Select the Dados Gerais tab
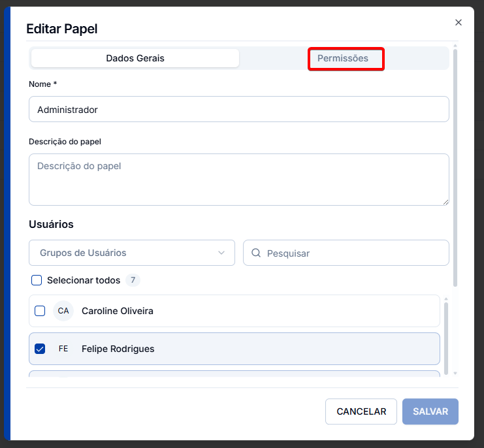The width and height of the screenshot is (484, 448). point(135,58)
